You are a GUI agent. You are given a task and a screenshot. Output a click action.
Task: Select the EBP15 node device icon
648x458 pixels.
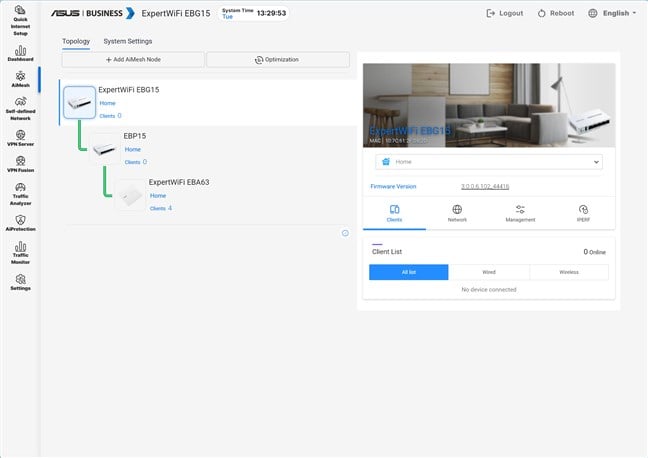tap(104, 148)
